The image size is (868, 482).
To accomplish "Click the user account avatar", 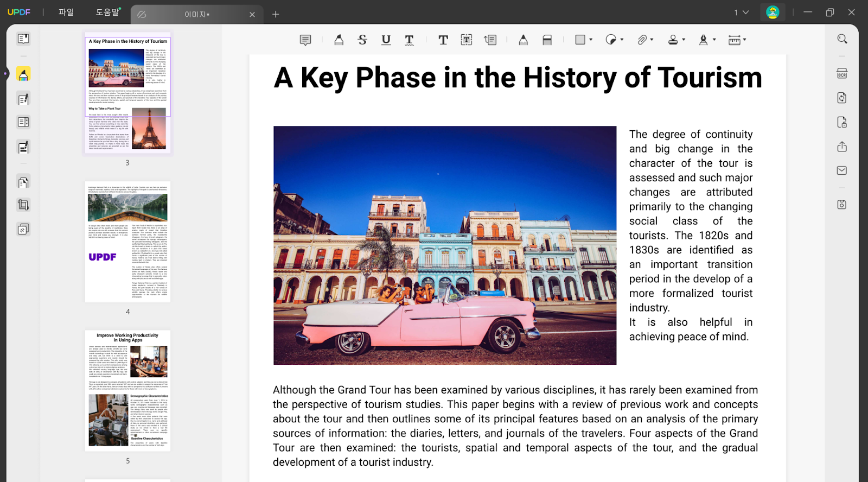I will [x=773, y=12].
